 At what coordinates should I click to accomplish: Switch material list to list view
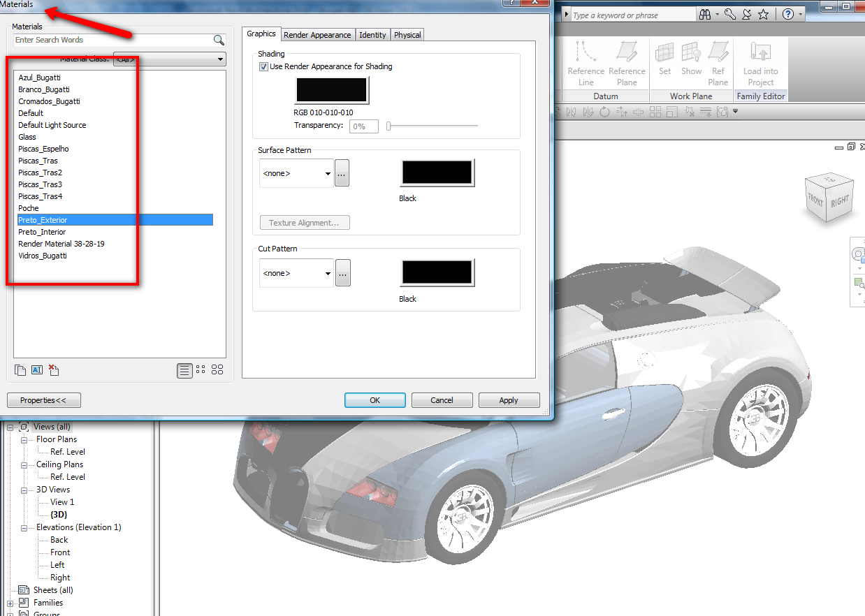click(184, 370)
